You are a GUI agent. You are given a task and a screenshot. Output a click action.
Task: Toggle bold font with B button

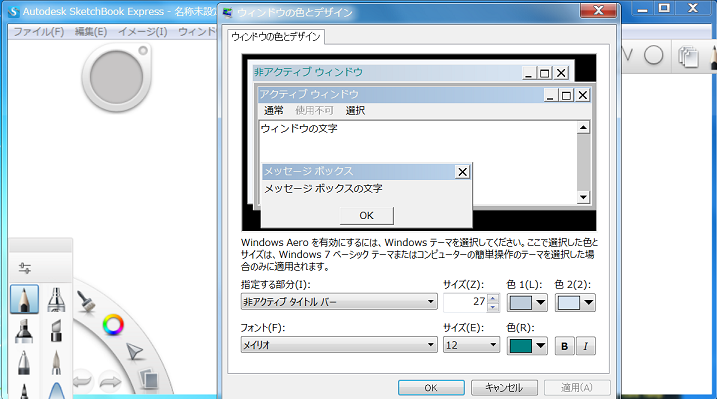[565, 346]
